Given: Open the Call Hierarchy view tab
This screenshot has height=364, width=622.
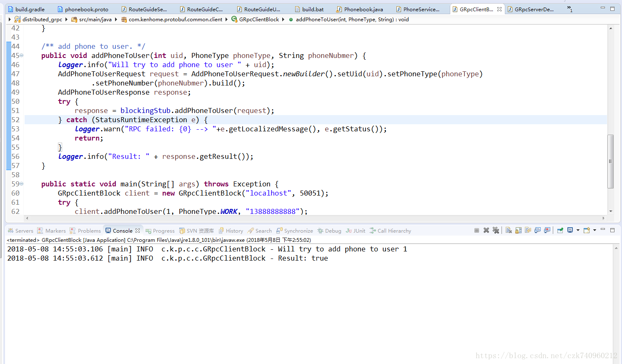Looking at the screenshot, I should (390, 231).
